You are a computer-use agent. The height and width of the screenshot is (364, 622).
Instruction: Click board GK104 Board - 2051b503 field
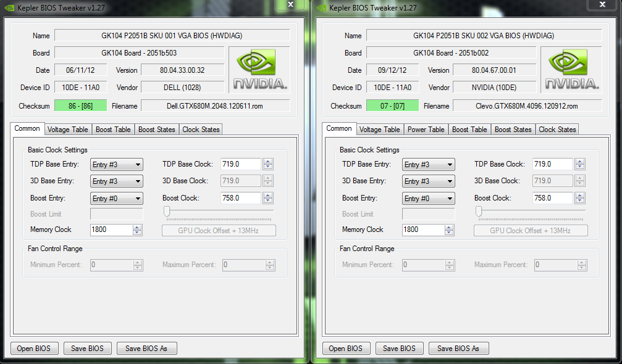[139, 52]
